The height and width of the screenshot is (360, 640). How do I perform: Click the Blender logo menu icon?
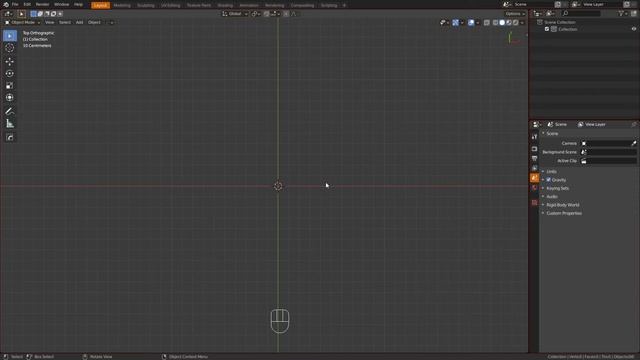click(6, 4)
